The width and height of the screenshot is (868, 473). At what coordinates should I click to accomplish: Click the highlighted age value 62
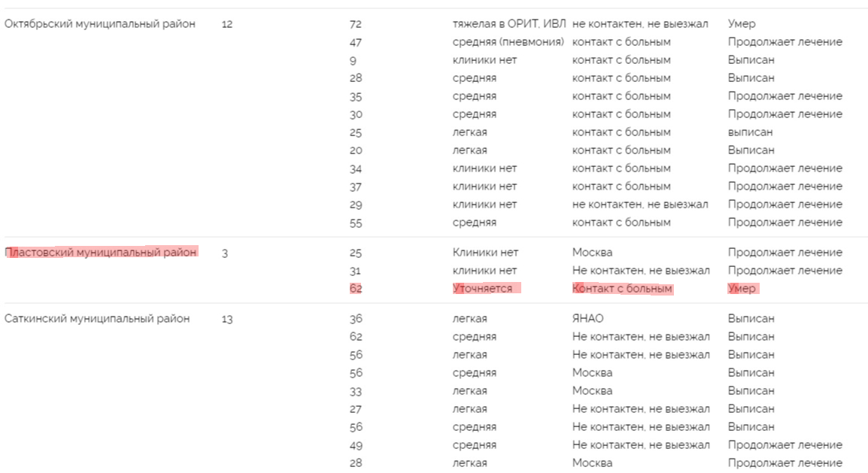click(x=356, y=289)
